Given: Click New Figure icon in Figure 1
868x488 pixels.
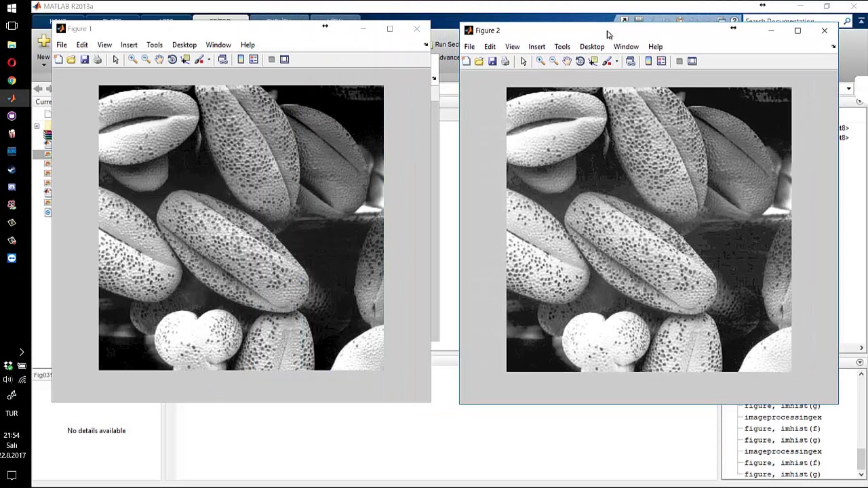Looking at the screenshot, I should [x=58, y=60].
